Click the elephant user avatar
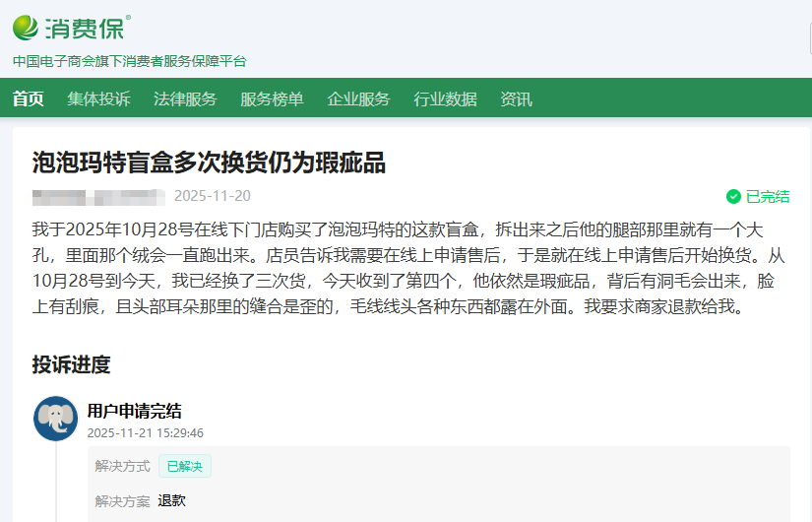Viewport: 812px width, 522px height. pyautogui.click(x=55, y=420)
